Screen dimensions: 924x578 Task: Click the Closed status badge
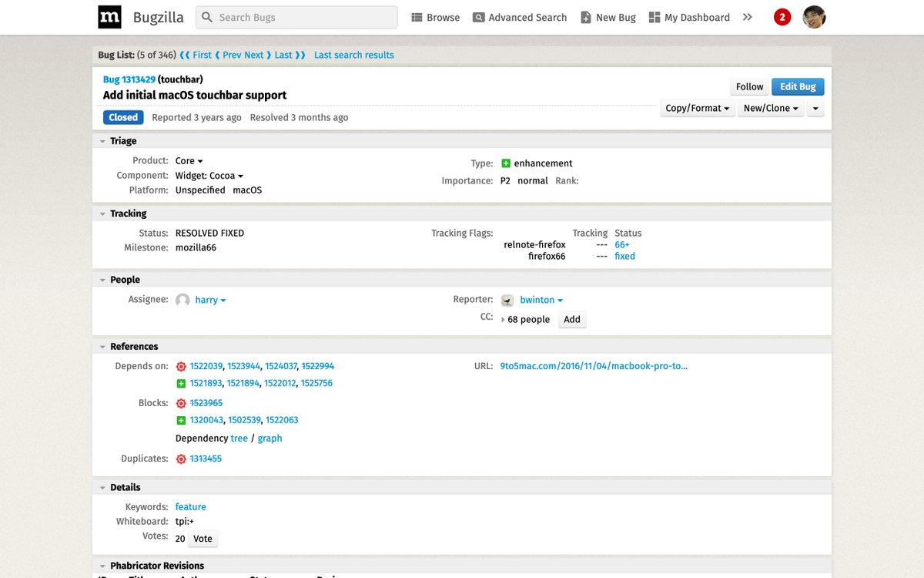tap(123, 118)
